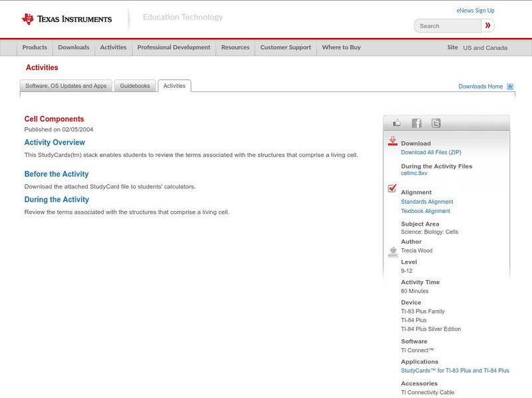The image size is (532, 398).
Task: Open the Where to Buy menu
Action: [x=340, y=47]
